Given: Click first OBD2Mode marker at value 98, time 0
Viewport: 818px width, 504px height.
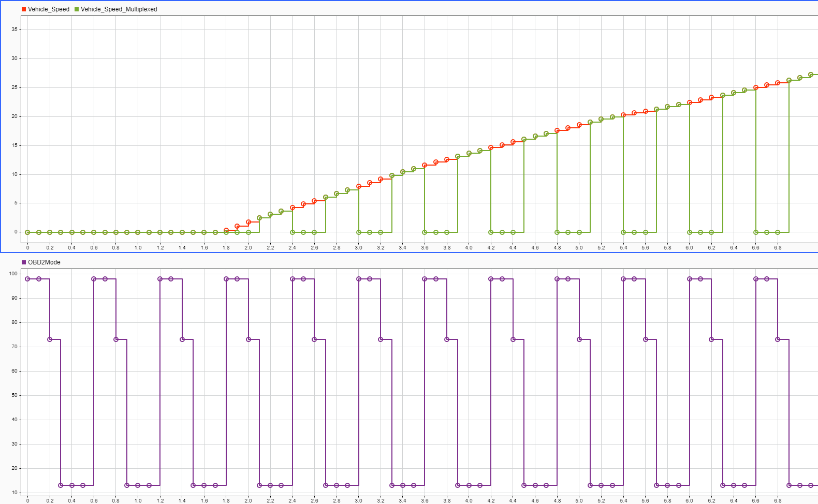Looking at the screenshot, I should coord(27,279).
